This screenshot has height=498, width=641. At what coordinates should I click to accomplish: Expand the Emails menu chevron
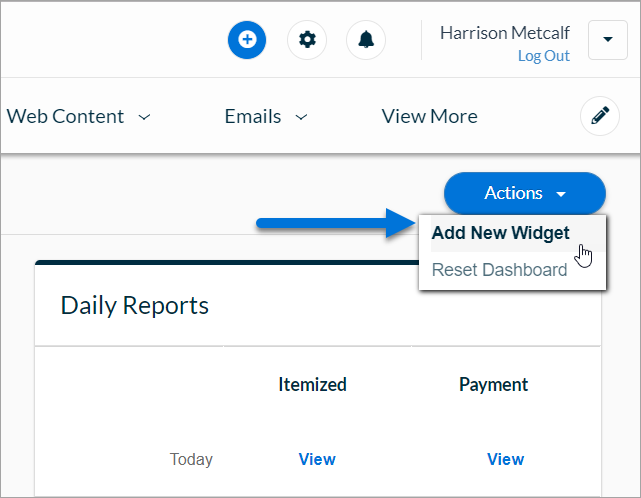click(x=301, y=117)
